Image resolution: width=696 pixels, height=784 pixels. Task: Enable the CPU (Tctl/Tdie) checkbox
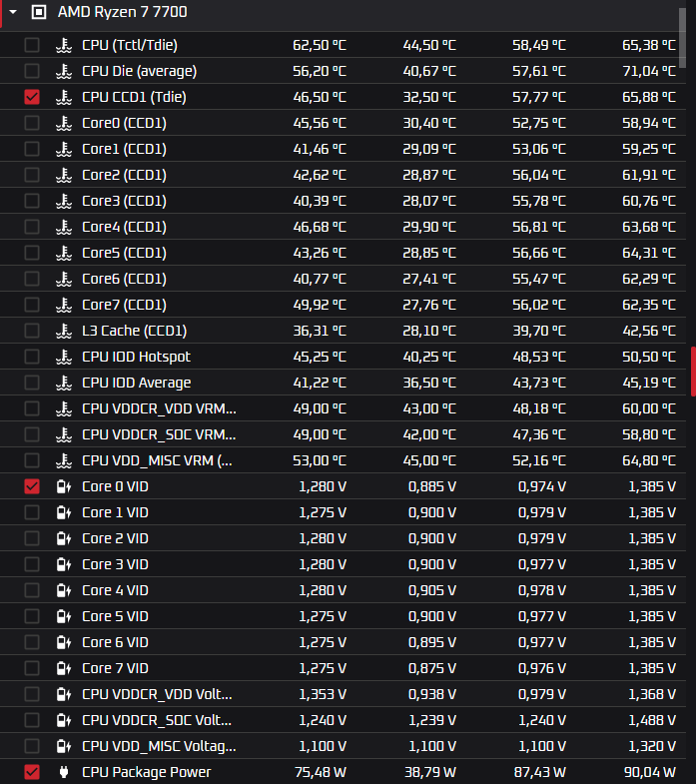[x=32, y=45]
